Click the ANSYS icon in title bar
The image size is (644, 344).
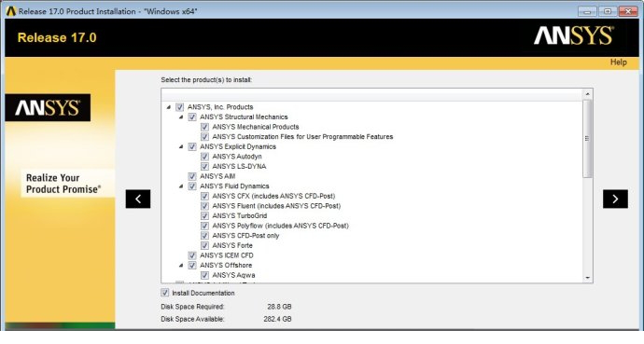tap(10, 11)
